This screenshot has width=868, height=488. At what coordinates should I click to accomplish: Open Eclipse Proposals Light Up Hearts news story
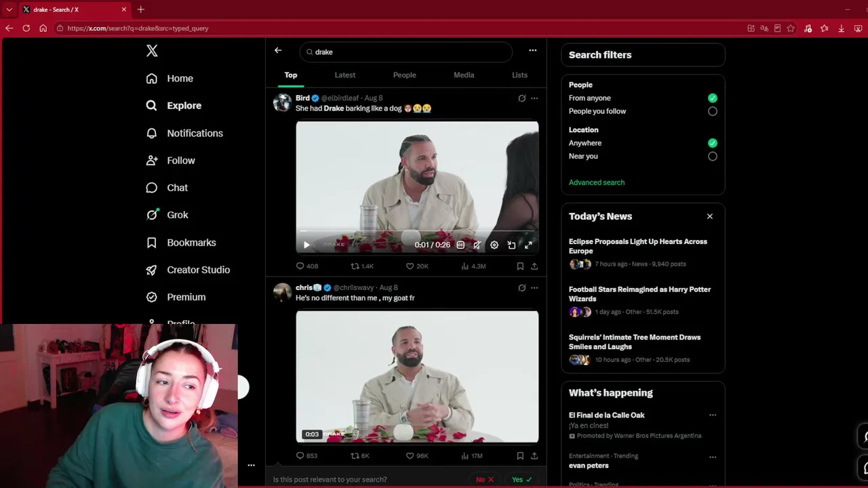point(638,246)
